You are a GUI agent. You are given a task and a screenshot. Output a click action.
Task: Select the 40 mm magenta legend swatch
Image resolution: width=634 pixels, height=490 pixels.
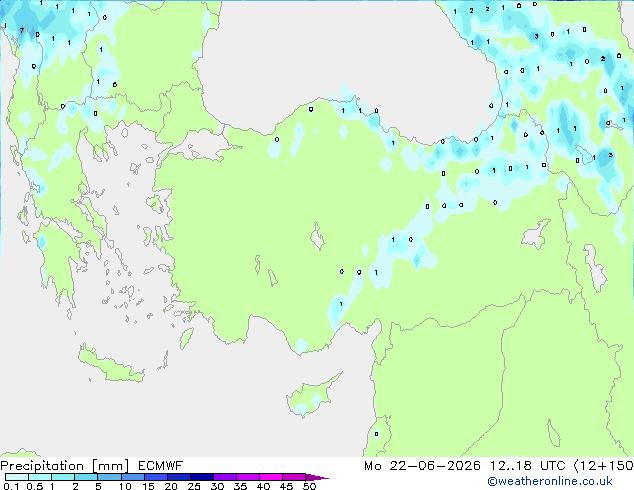pos(271,477)
